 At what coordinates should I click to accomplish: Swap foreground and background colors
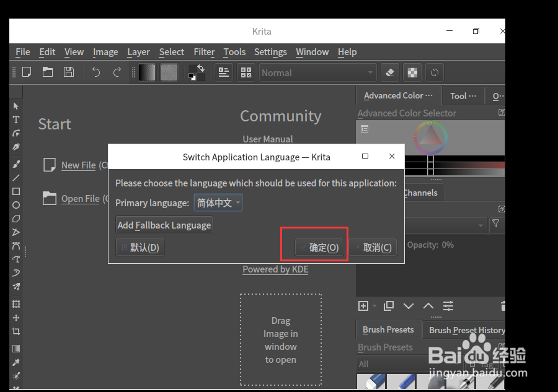pyautogui.click(x=201, y=68)
